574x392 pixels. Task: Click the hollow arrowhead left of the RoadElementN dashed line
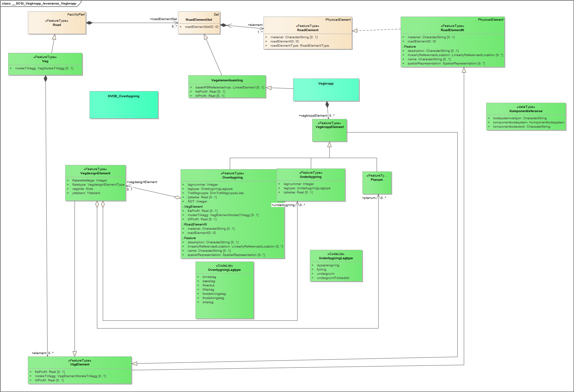(355, 31)
